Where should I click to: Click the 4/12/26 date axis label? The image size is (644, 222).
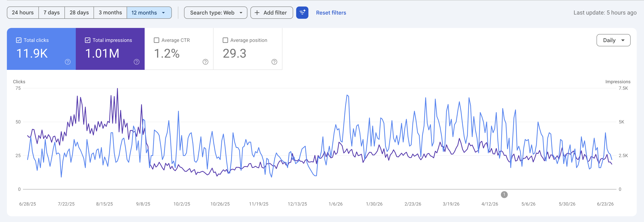click(490, 204)
